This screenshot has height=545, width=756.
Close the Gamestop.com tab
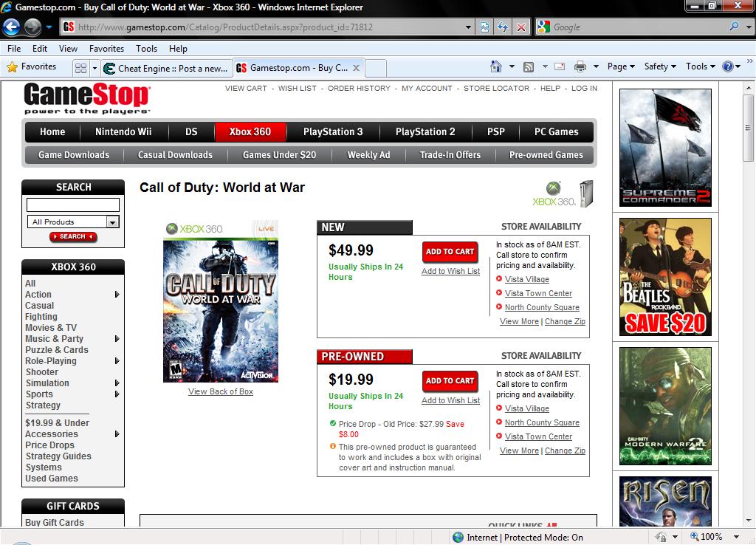click(356, 68)
